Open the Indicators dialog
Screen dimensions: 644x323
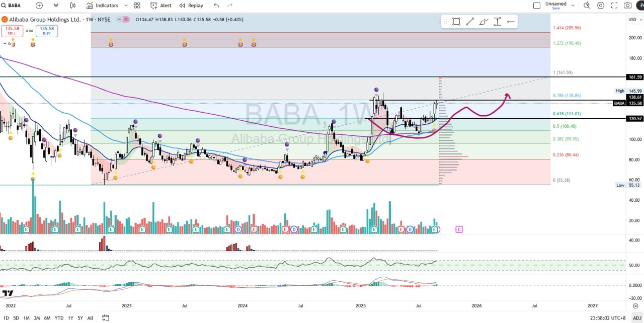coord(102,6)
